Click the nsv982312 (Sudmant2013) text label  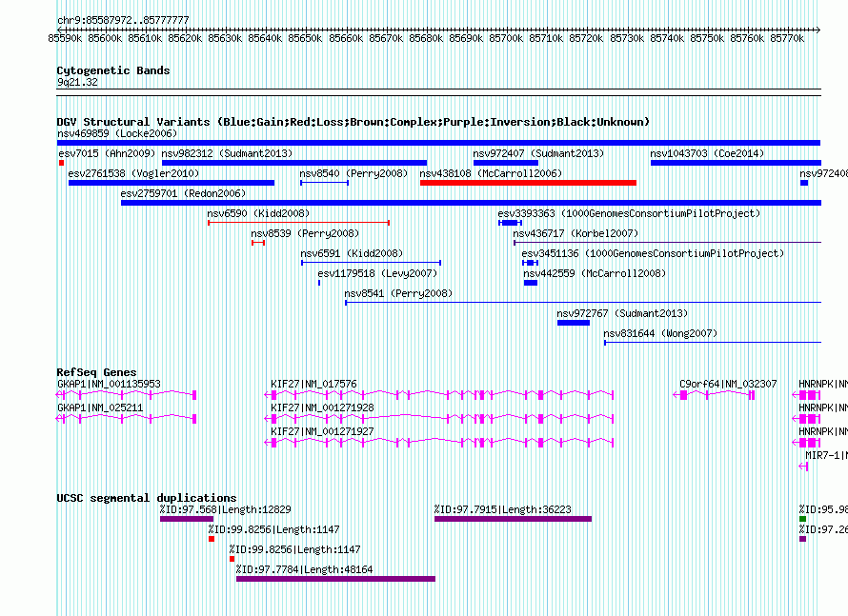click(227, 153)
